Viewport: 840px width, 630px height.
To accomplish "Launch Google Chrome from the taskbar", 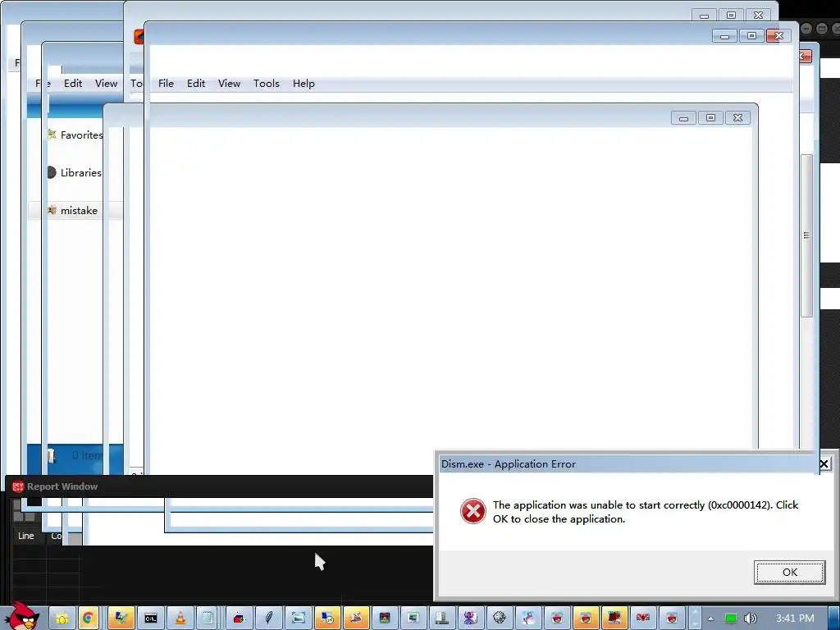I will (x=88, y=619).
